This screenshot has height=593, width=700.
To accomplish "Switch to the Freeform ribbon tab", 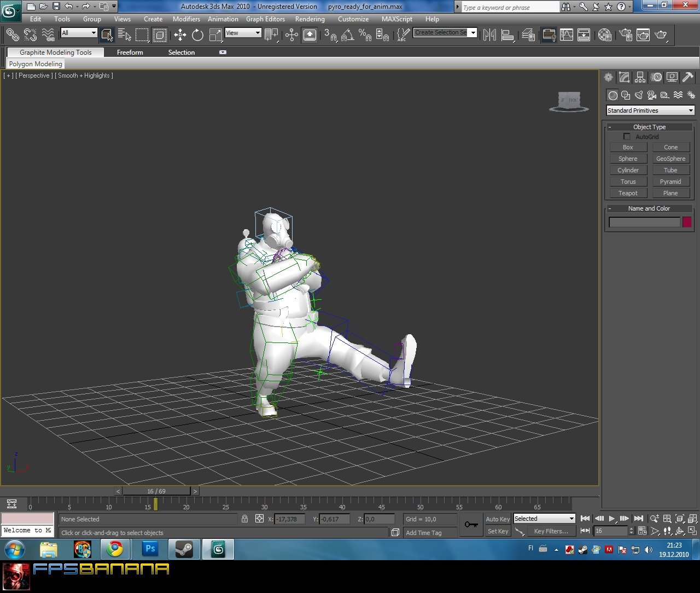I will click(130, 52).
